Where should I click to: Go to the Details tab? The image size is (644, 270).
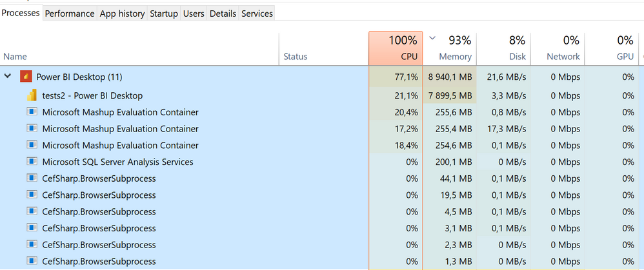pos(223,14)
